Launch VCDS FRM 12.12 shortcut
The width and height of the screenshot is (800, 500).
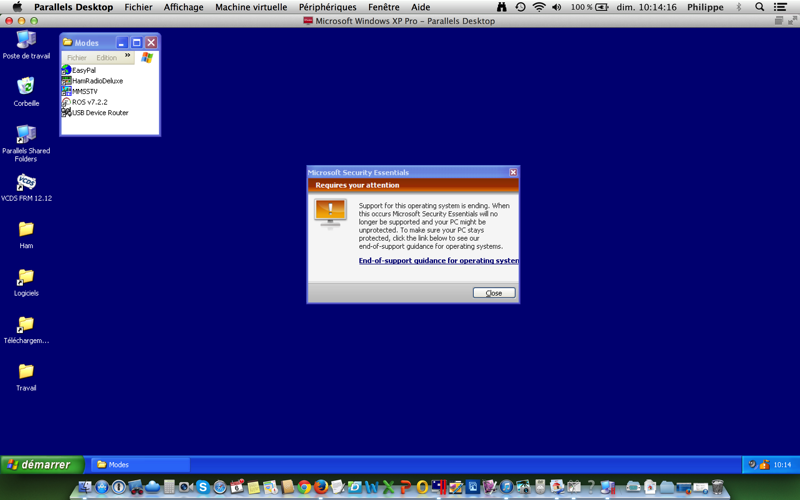point(26,187)
